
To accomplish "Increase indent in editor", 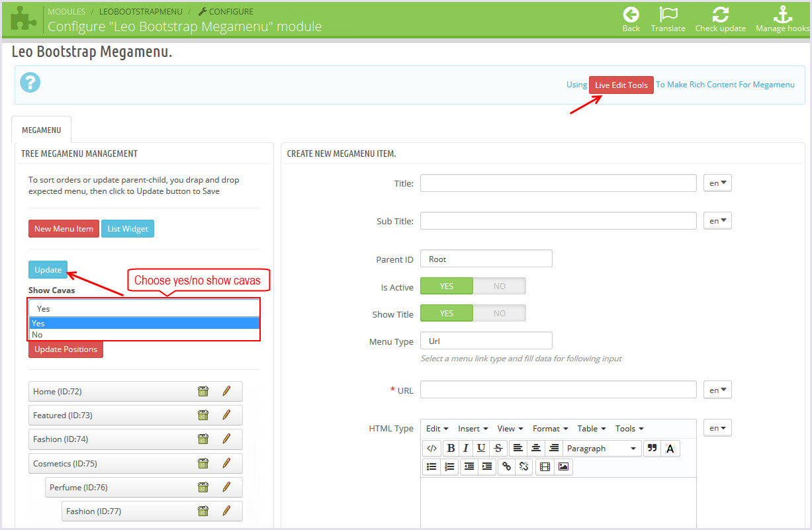I will 487,466.
